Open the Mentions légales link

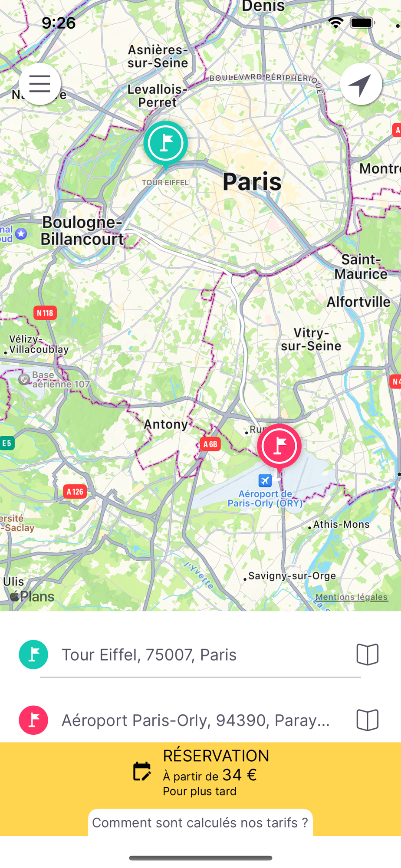(x=352, y=597)
